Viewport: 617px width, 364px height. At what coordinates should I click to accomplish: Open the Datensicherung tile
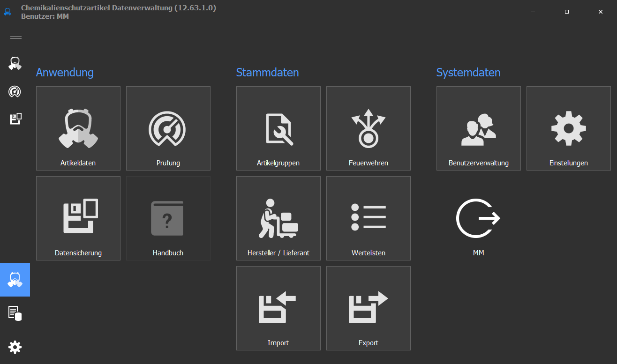point(78,218)
